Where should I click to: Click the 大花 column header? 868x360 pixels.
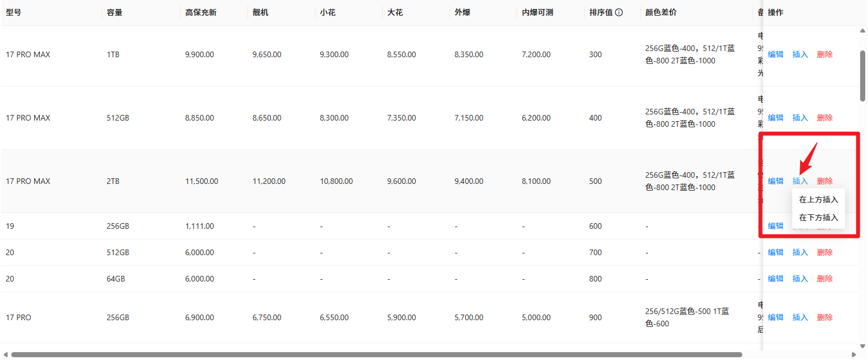click(395, 12)
